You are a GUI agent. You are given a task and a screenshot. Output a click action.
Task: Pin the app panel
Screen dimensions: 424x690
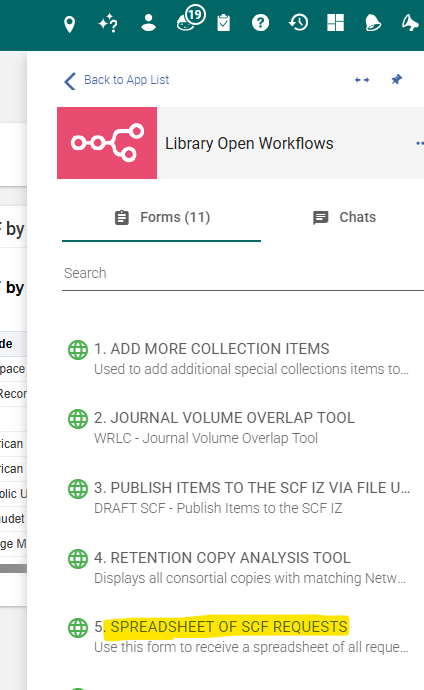pyautogui.click(x=397, y=80)
